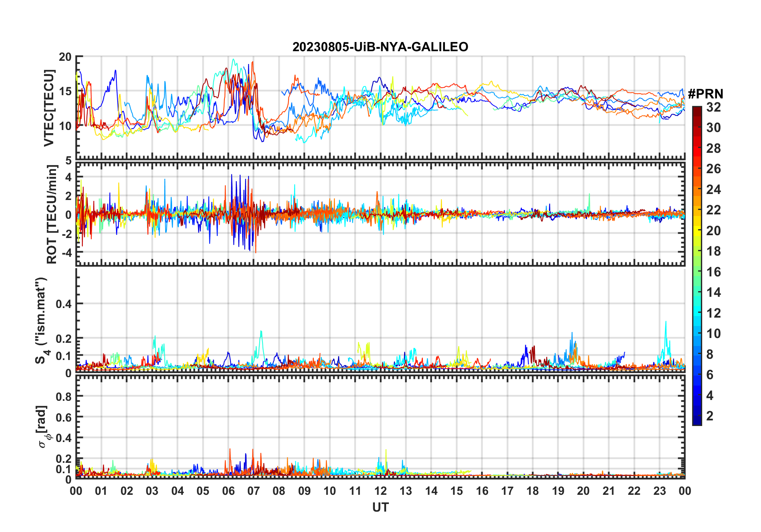761x532 pixels.
Task: Click ROT y-axis tick label -2
Action: point(66,234)
